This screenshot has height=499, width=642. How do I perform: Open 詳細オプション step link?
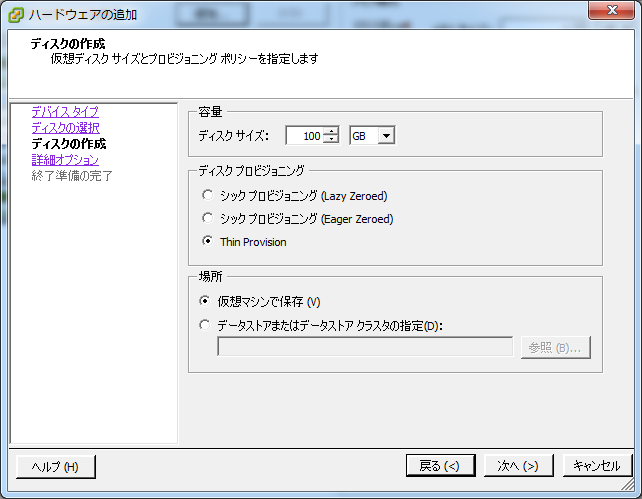64,160
